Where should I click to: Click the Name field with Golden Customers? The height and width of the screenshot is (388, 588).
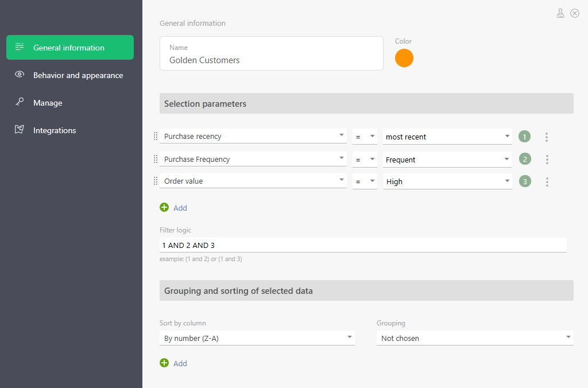click(272, 53)
